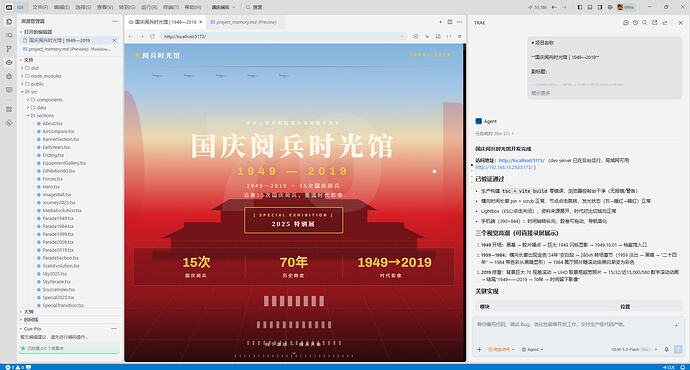Open the 编辑(E) menu
The width and height of the screenshot is (690, 370).
pyautogui.click(x=62, y=7)
